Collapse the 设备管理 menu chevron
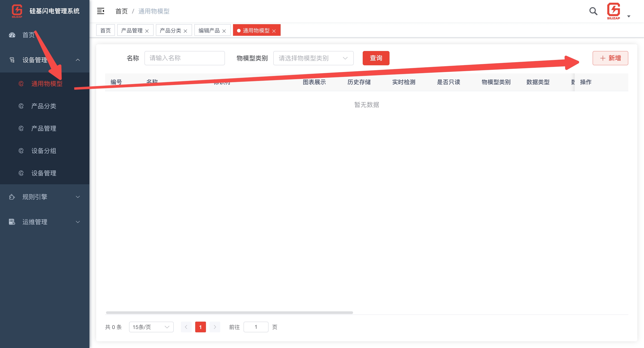 tap(78, 60)
